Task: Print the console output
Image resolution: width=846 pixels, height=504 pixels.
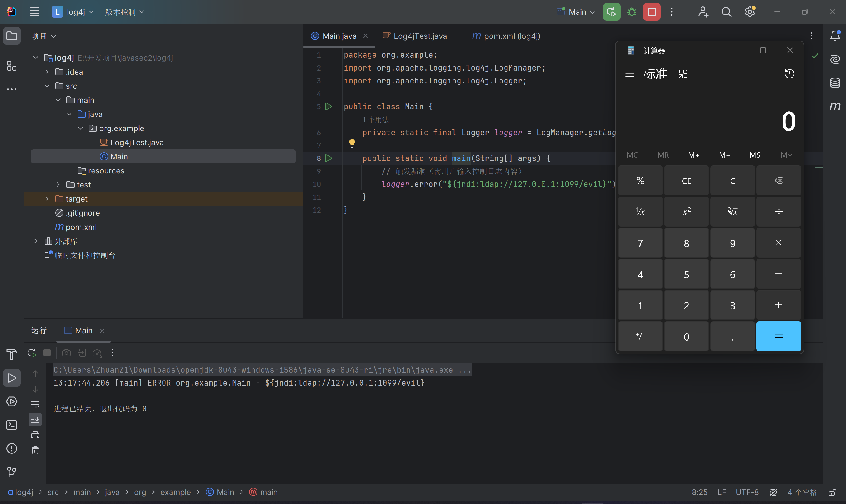Action: point(35,435)
